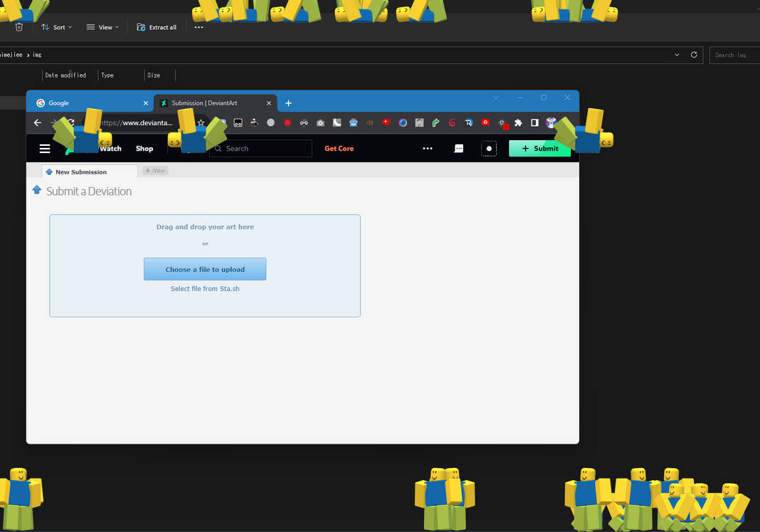Click the red square camera extension icon

[x=485, y=122]
